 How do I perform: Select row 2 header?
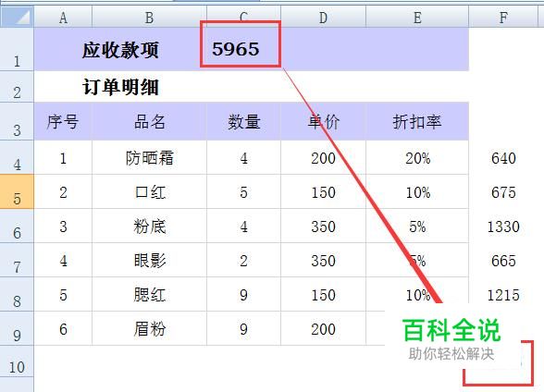(x=17, y=87)
